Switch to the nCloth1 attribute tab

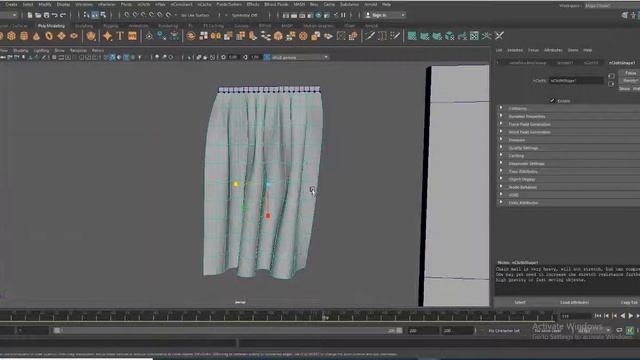[x=591, y=63]
